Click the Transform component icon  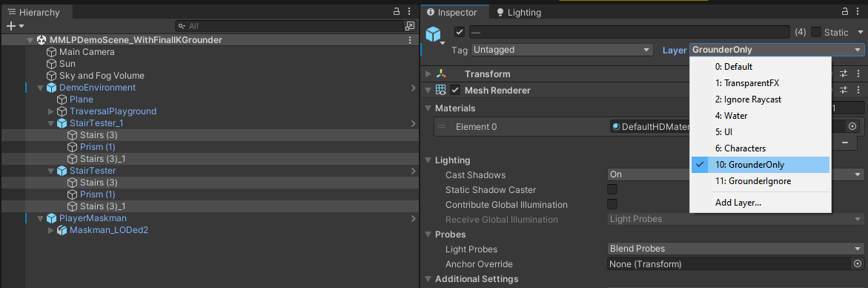tap(441, 73)
